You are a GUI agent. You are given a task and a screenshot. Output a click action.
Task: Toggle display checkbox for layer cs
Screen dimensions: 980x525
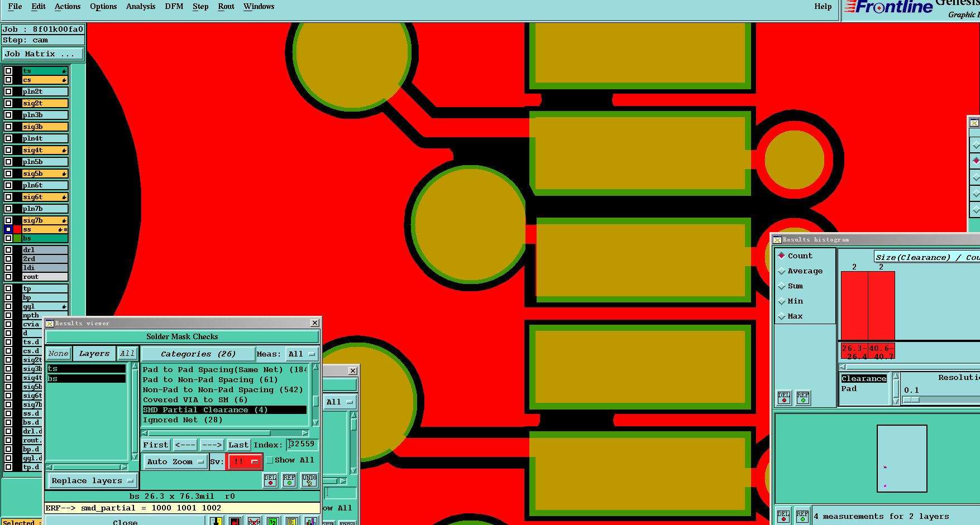coord(8,80)
